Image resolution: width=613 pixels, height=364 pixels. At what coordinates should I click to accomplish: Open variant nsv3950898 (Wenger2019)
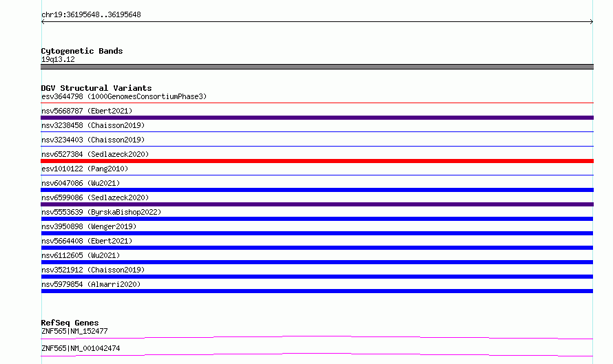point(89,226)
